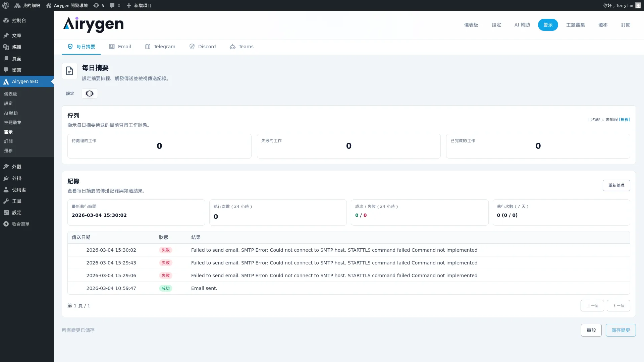Image resolution: width=644 pixels, height=362 pixels.
Task: Open 外掛 plugins in sidebar
Action: coord(16,178)
